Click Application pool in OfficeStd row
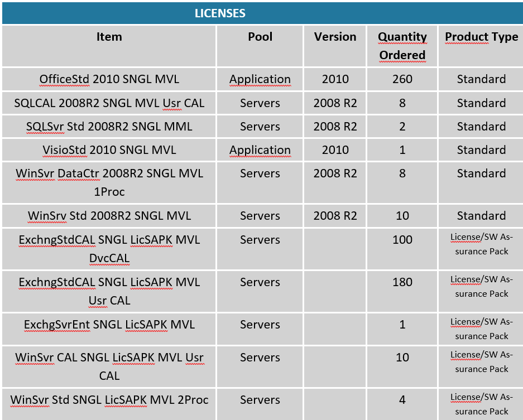Image resolution: width=523 pixels, height=420 pixels. tap(260, 79)
